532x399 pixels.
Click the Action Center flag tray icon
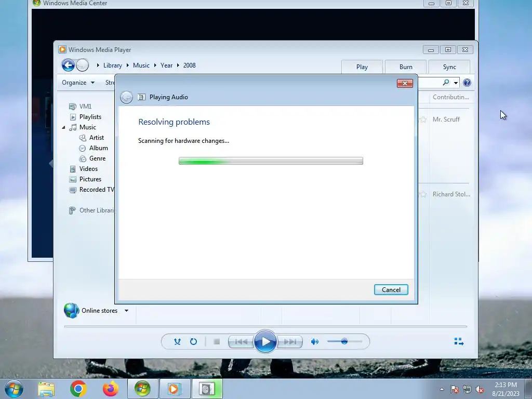coord(455,390)
